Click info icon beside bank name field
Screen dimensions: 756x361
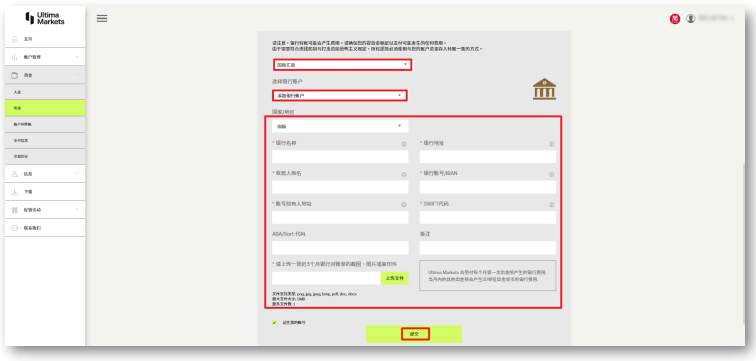coord(404,144)
